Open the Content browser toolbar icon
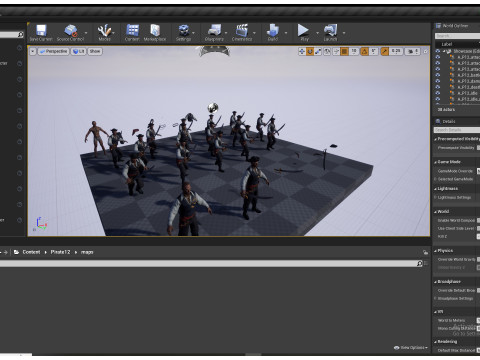This screenshot has height=360, width=480. tap(132, 30)
